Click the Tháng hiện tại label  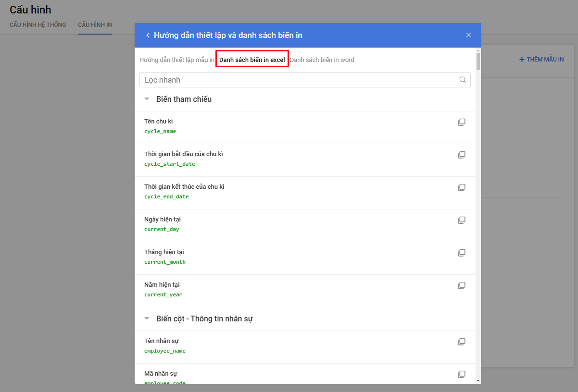pos(164,252)
